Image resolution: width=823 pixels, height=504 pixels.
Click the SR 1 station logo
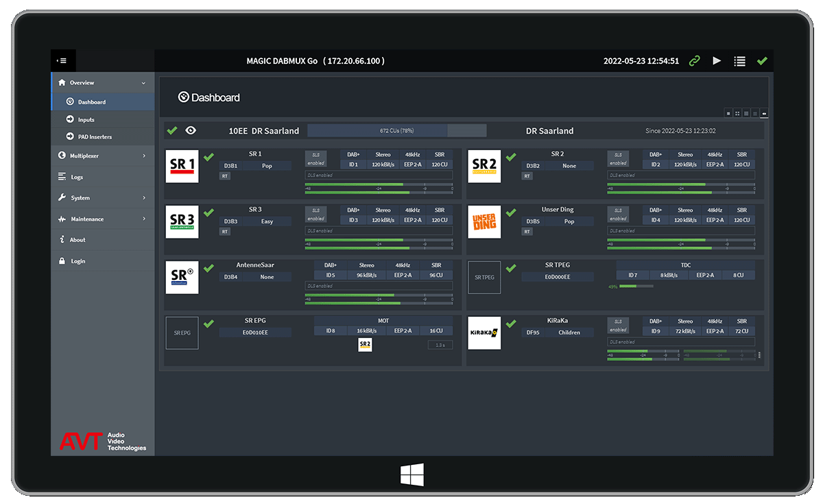click(182, 166)
